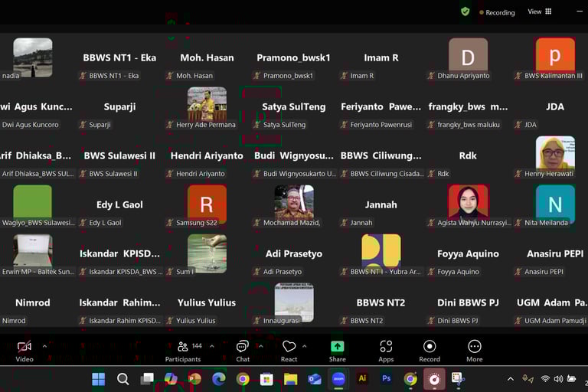Open the Apps icon in Zoom toolbar

[x=386, y=347]
